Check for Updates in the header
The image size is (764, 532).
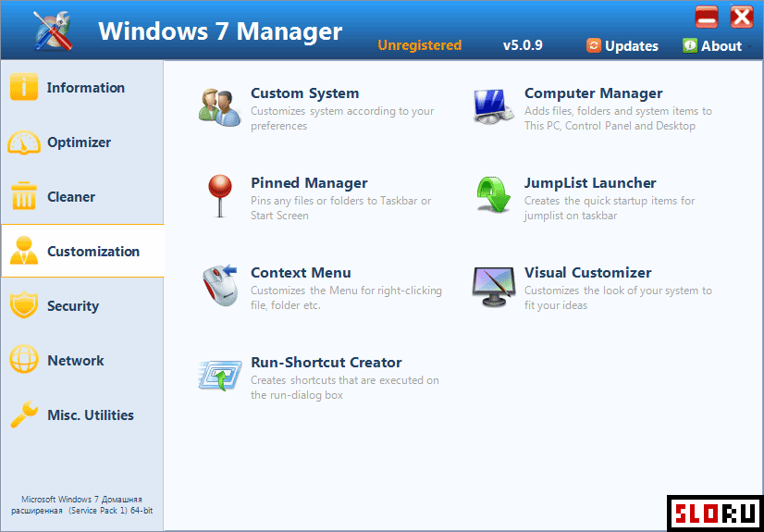pyautogui.click(x=622, y=46)
